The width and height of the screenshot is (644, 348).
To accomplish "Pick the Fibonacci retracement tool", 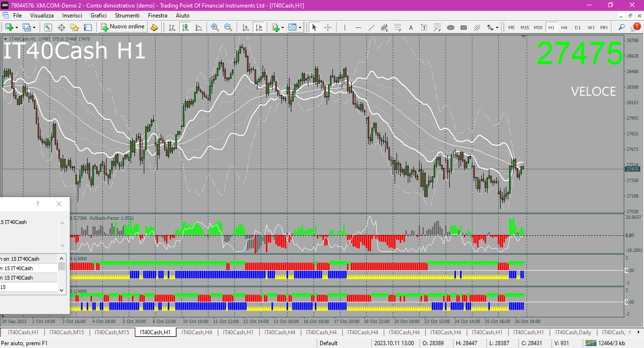I will (x=397, y=27).
